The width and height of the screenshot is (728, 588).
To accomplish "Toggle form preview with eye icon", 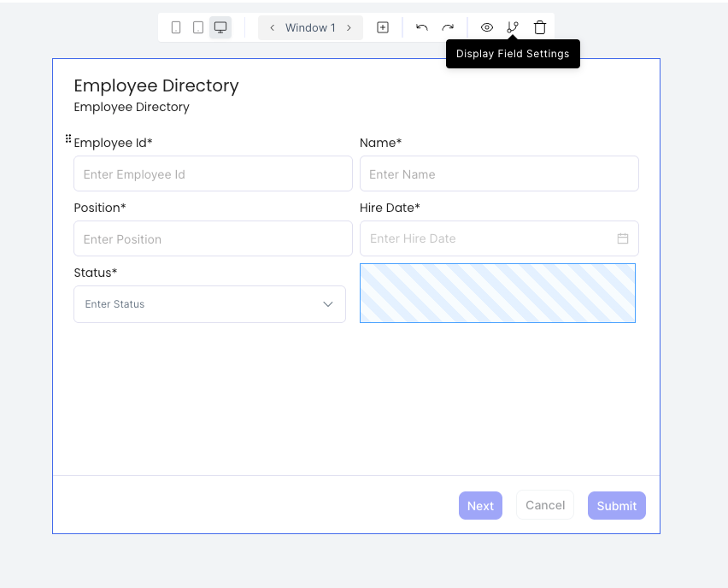I will [487, 27].
